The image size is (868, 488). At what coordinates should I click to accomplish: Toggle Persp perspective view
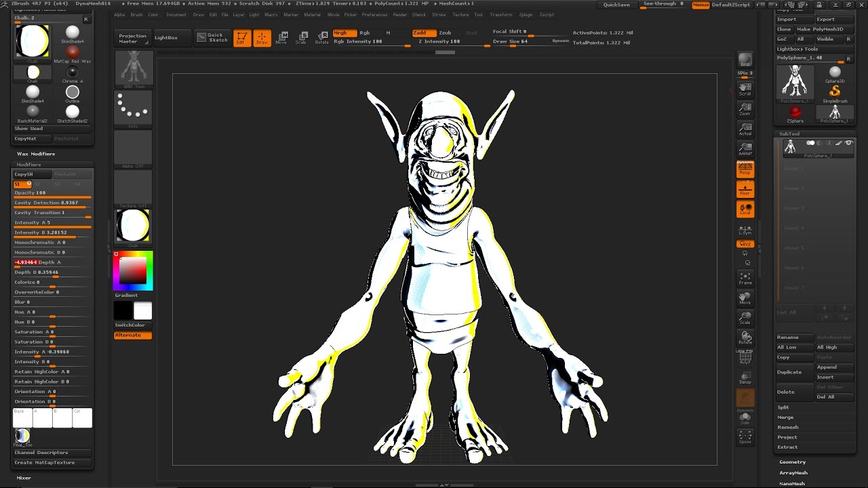[x=745, y=169]
